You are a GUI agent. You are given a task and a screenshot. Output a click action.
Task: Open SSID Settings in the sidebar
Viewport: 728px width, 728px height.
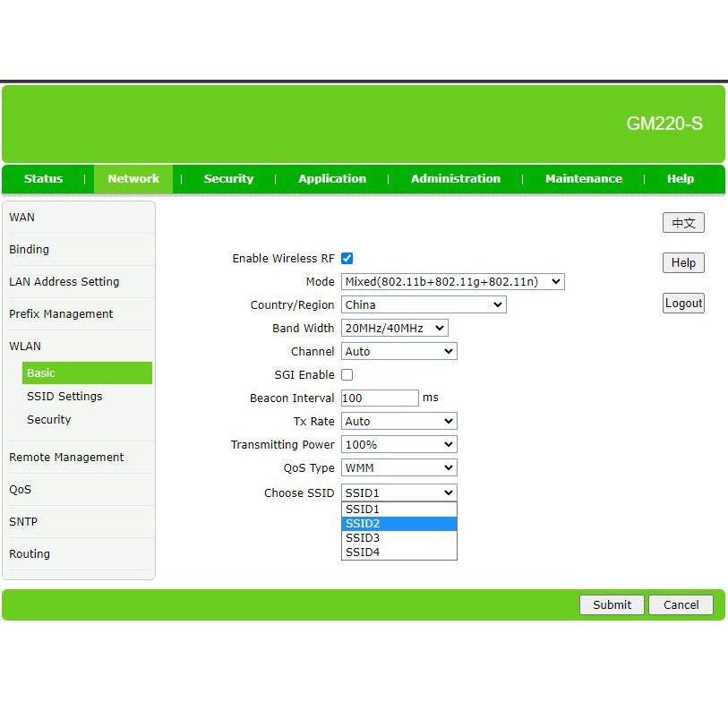point(64,396)
